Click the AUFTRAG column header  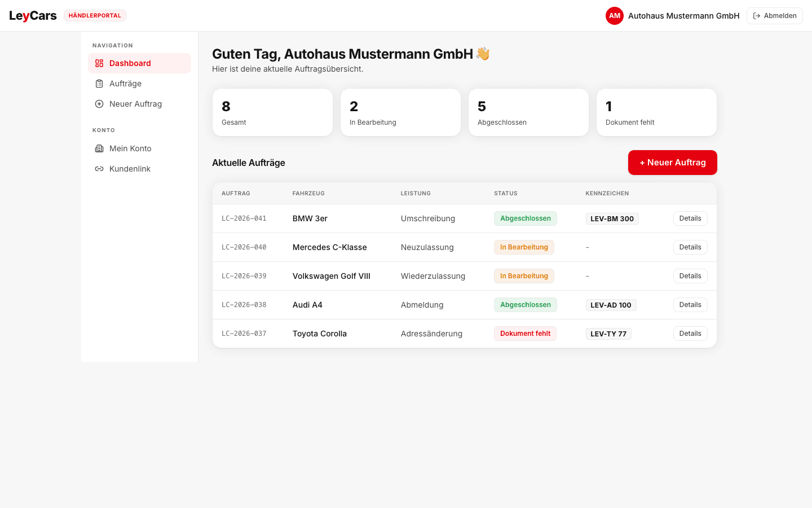(x=236, y=193)
